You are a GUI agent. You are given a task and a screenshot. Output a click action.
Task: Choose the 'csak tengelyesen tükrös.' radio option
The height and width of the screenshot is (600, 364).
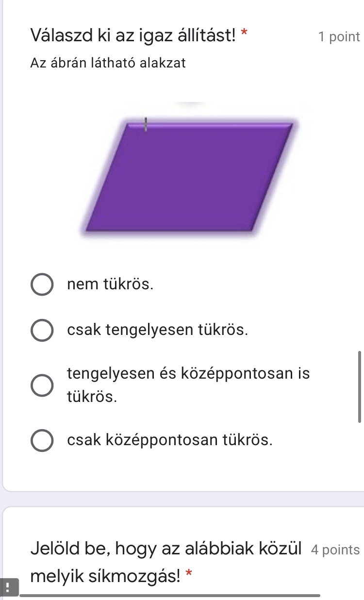(x=43, y=331)
